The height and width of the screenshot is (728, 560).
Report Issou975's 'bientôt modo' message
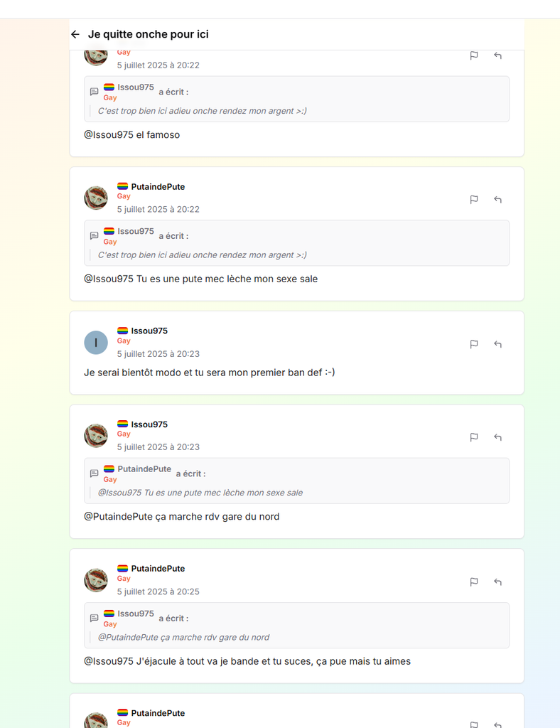point(474,344)
